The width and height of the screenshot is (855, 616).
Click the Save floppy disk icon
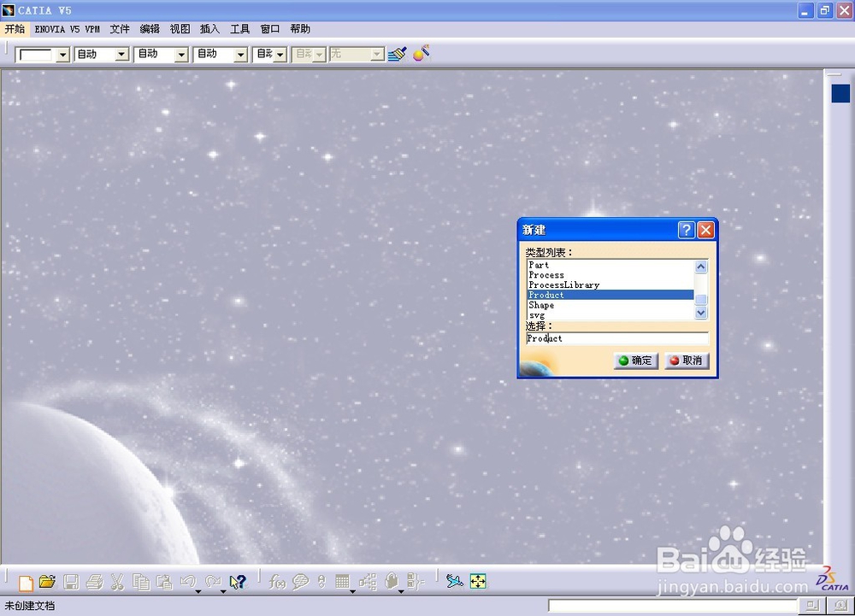72,582
